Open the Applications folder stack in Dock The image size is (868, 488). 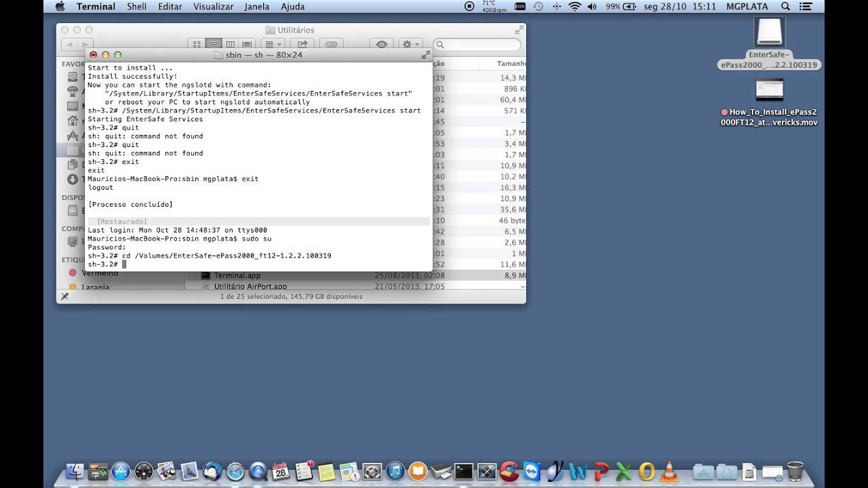tap(704, 471)
